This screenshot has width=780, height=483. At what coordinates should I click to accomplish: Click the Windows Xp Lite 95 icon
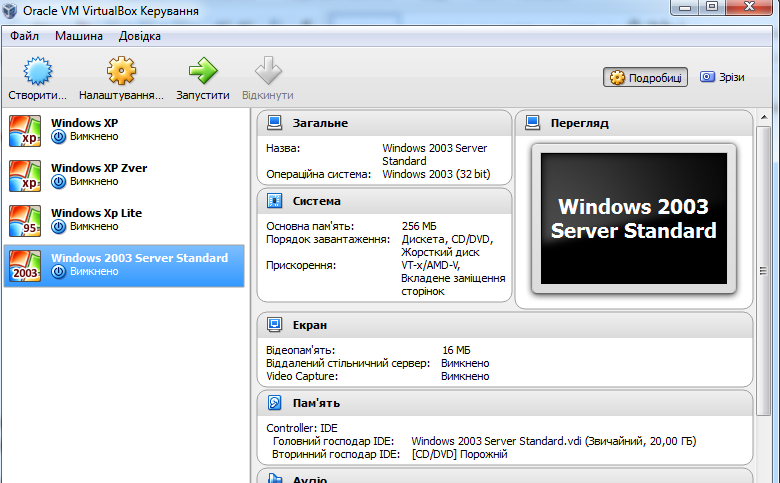tap(25, 221)
